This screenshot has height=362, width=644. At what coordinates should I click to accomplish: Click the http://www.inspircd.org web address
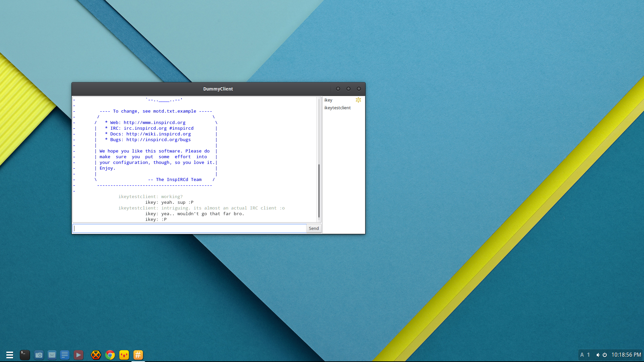(154, 123)
